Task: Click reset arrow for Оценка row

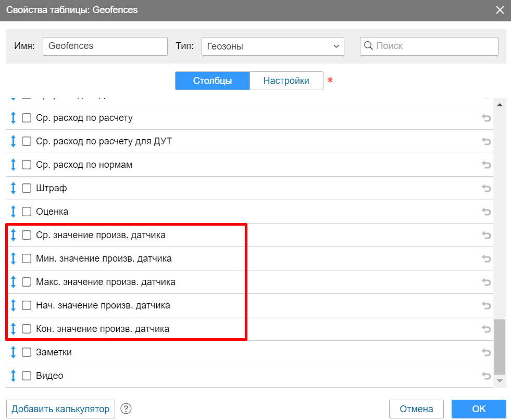Action: [x=486, y=212]
